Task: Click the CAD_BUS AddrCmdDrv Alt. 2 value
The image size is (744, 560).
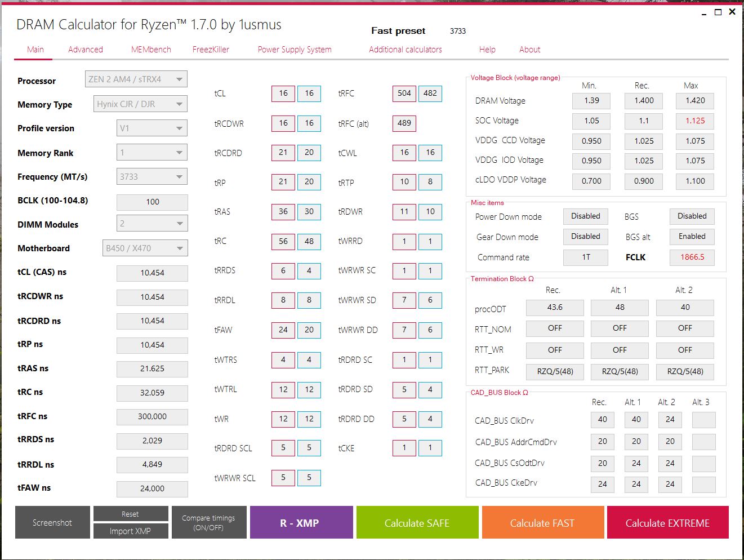Action: point(670,442)
